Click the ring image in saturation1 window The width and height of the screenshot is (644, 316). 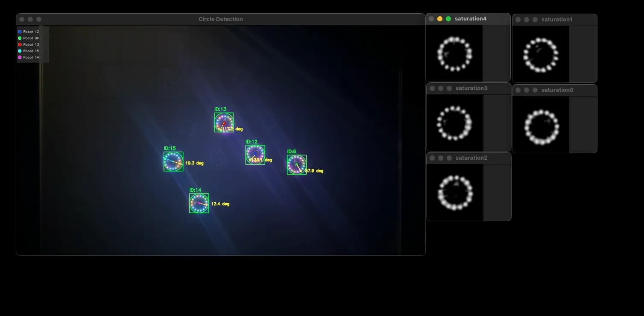coord(541,54)
